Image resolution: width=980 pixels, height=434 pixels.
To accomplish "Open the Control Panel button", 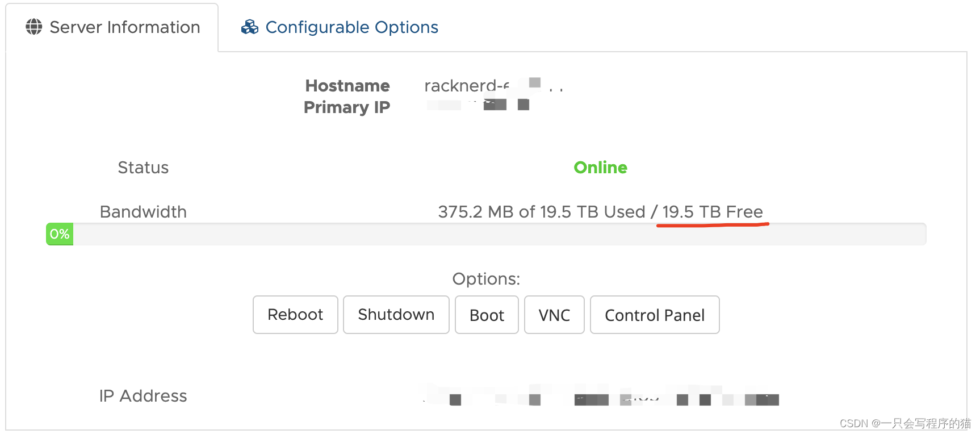I will click(x=655, y=315).
